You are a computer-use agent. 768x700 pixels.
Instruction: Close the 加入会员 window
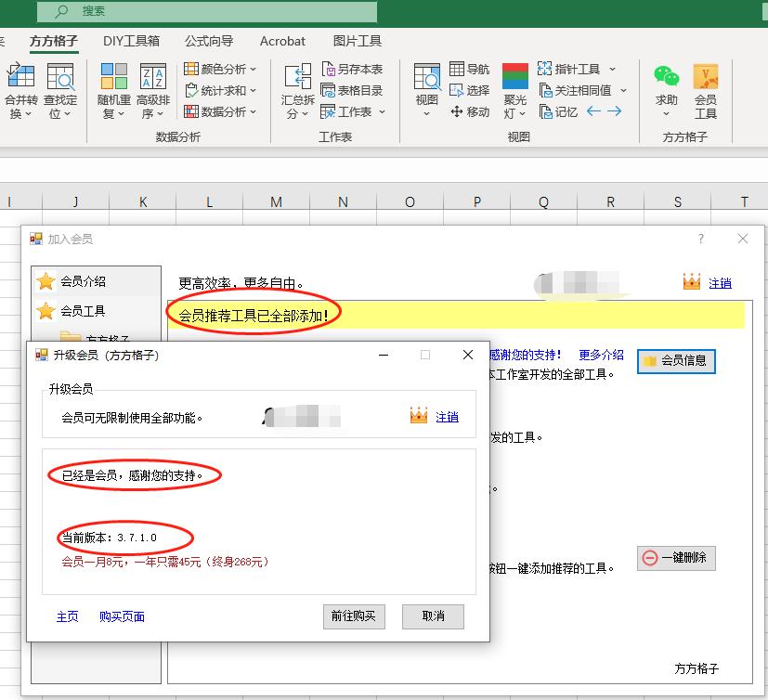tap(743, 239)
